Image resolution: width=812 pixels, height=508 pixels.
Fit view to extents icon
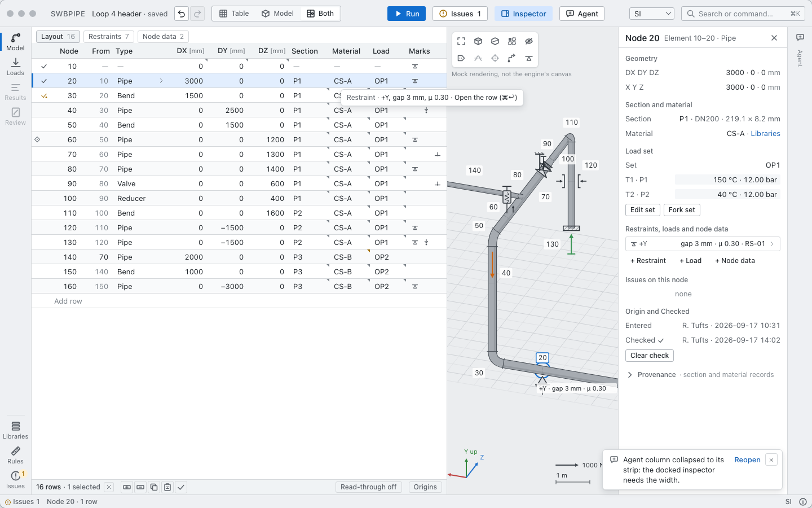click(461, 41)
